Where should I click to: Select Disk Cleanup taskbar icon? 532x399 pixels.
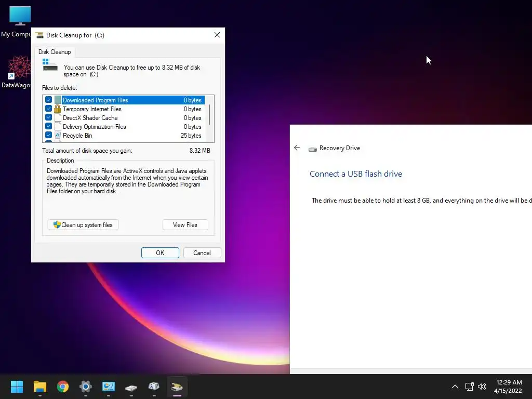[x=177, y=387]
